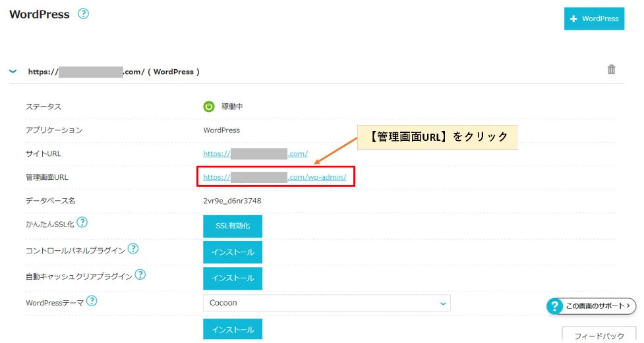Click the フィードバック button

point(599,335)
